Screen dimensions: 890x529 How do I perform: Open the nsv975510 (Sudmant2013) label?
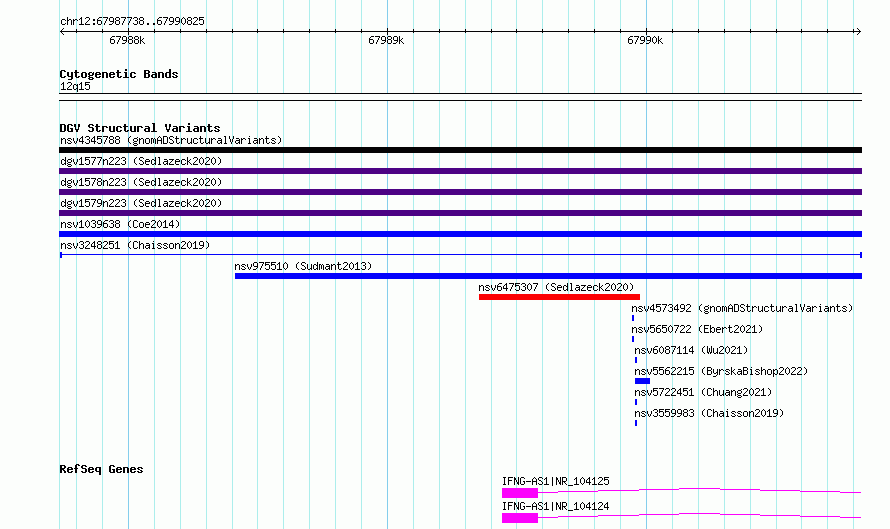[303, 266]
